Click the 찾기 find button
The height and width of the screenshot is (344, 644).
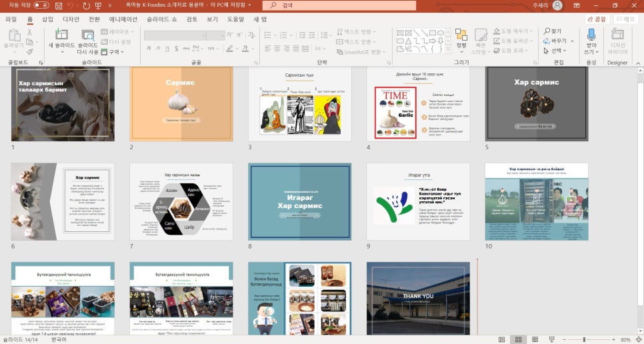coord(553,31)
